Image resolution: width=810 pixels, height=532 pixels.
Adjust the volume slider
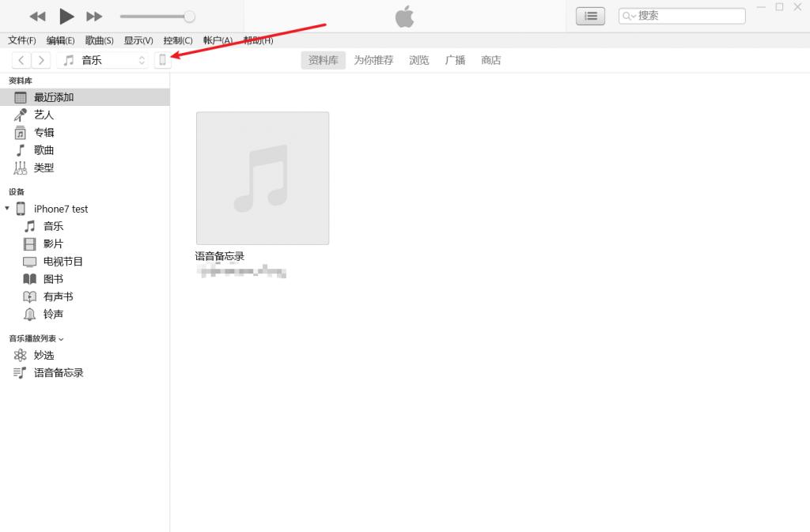click(188, 15)
